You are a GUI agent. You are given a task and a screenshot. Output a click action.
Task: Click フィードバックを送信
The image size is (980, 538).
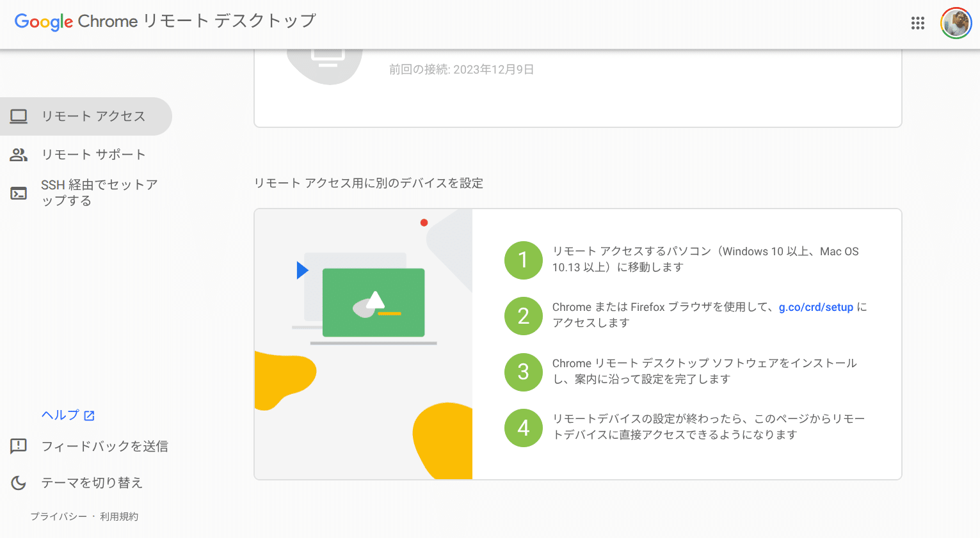point(104,446)
